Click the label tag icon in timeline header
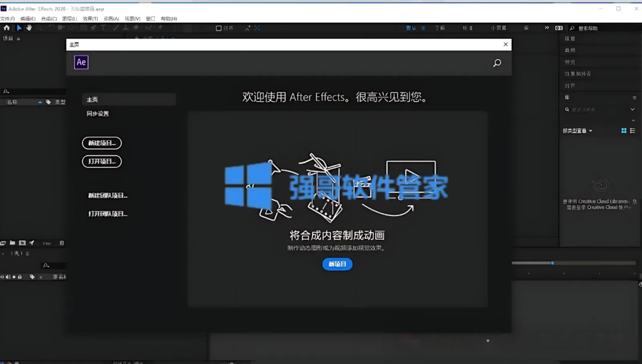 tap(32, 277)
